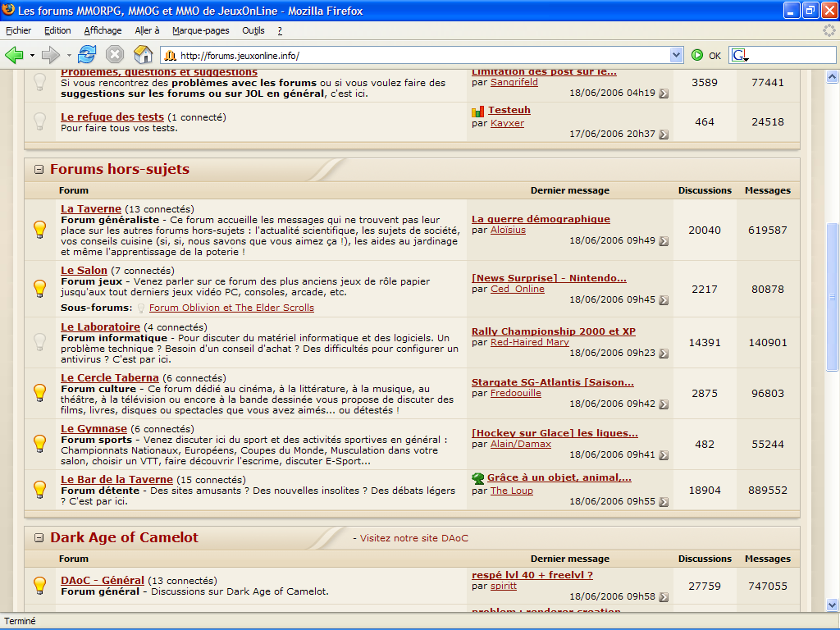The height and width of the screenshot is (630, 840).
Task: Click the dim bulb beside Le Laboratoire
Action: click(x=40, y=342)
